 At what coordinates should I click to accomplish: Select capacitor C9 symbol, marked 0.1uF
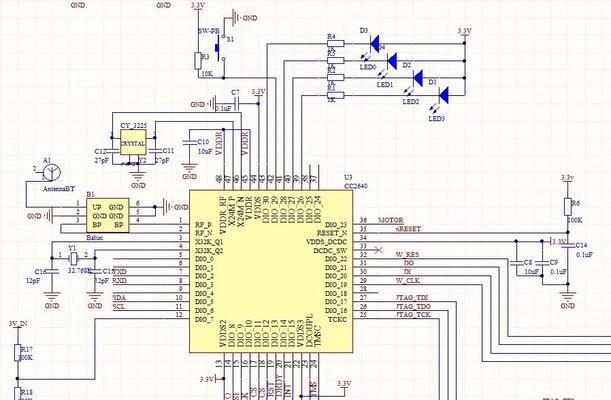coord(542,263)
